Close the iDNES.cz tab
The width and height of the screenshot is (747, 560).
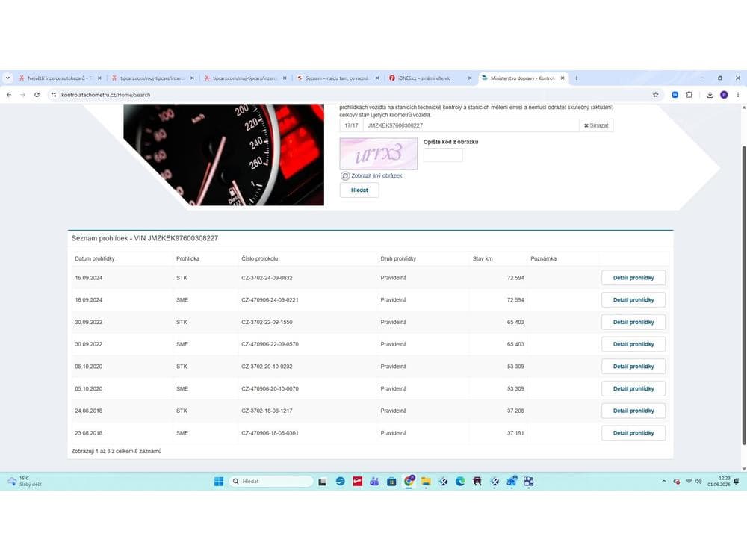click(470, 78)
